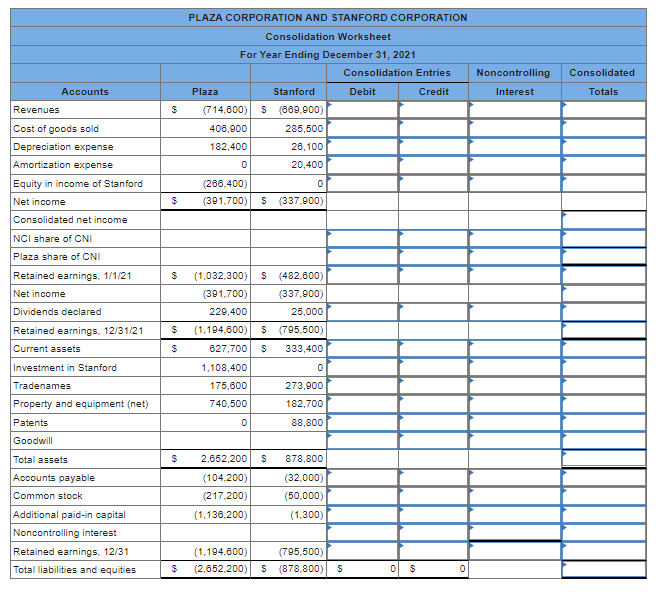Click Net income Consolidated Totals cell in retained earnings section

(x=604, y=293)
